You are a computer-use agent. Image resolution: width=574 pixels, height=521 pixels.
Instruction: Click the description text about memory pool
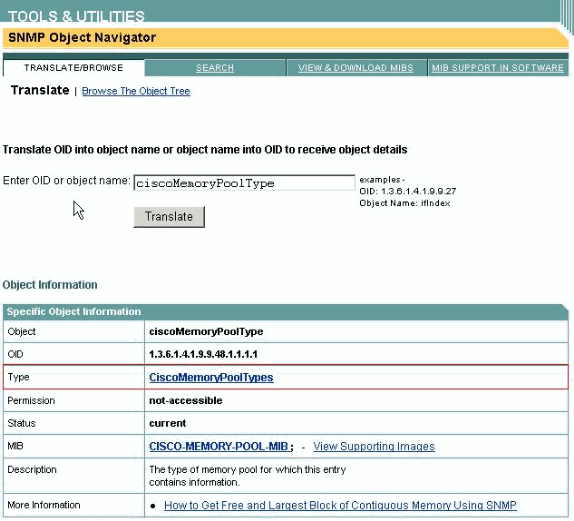pyautogui.click(x=247, y=476)
